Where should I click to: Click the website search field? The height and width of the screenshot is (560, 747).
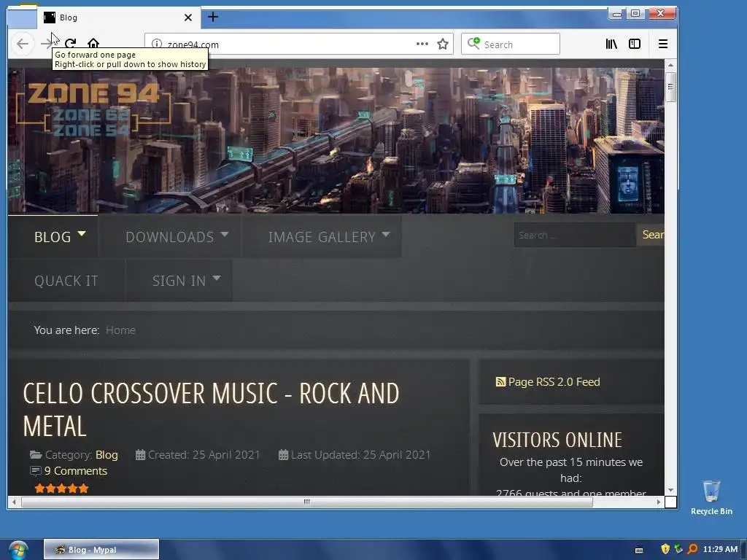[x=575, y=236]
